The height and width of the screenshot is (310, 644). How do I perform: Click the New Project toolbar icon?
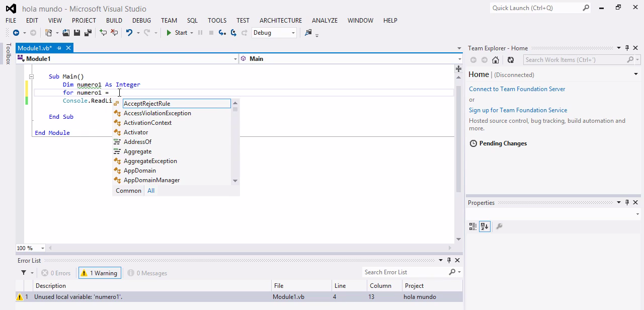pyautogui.click(x=49, y=32)
